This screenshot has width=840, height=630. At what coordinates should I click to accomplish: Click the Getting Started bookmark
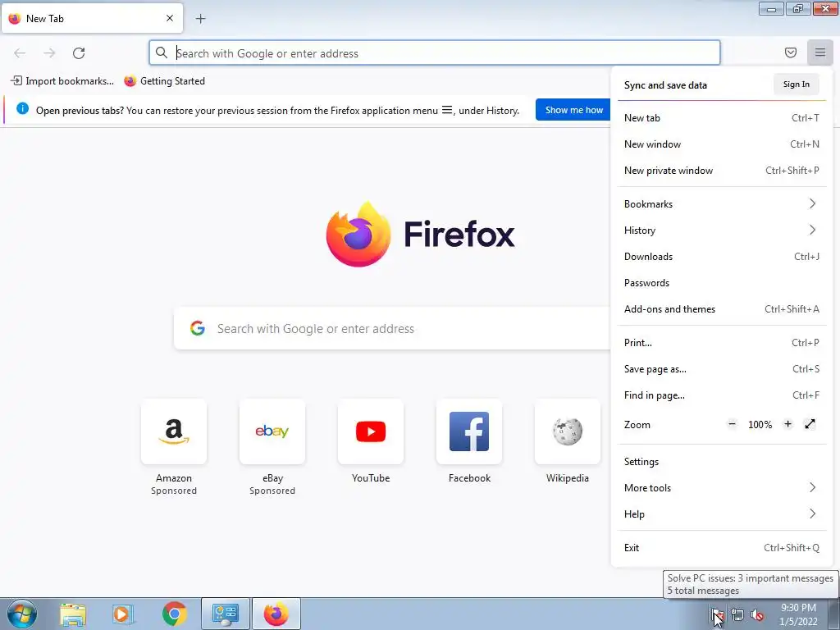(x=164, y=81)
